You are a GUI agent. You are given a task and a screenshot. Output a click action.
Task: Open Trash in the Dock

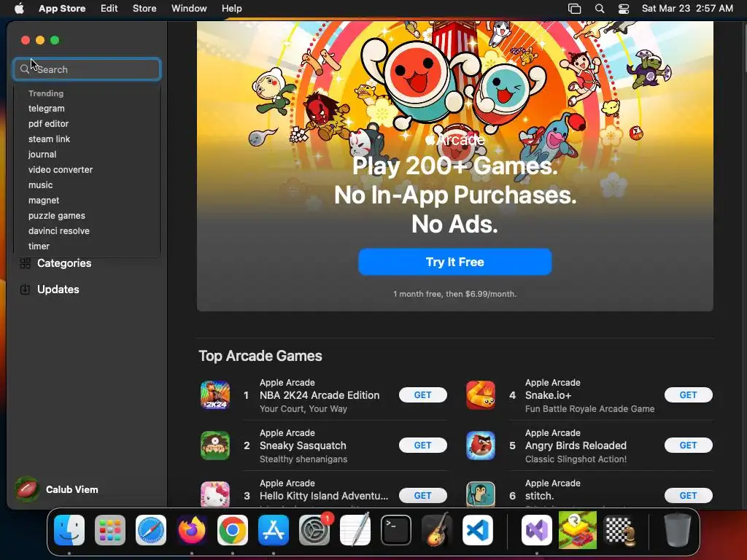coord(677,530)
